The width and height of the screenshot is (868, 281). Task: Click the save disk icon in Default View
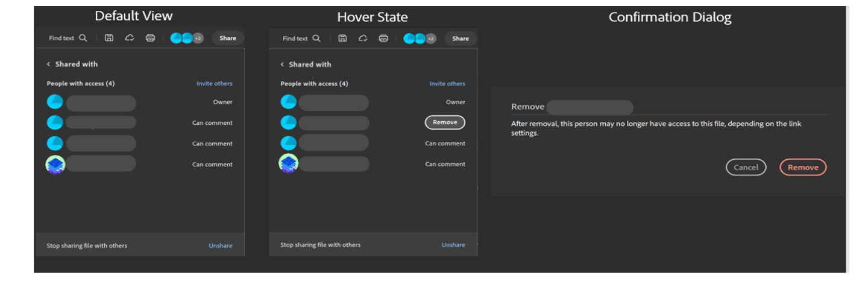tap(109, 38)
